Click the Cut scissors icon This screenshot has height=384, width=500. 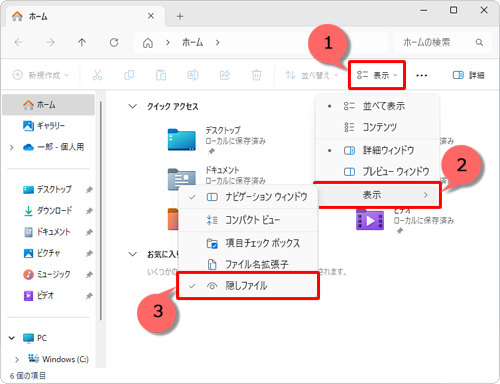[x=97, y=75]
